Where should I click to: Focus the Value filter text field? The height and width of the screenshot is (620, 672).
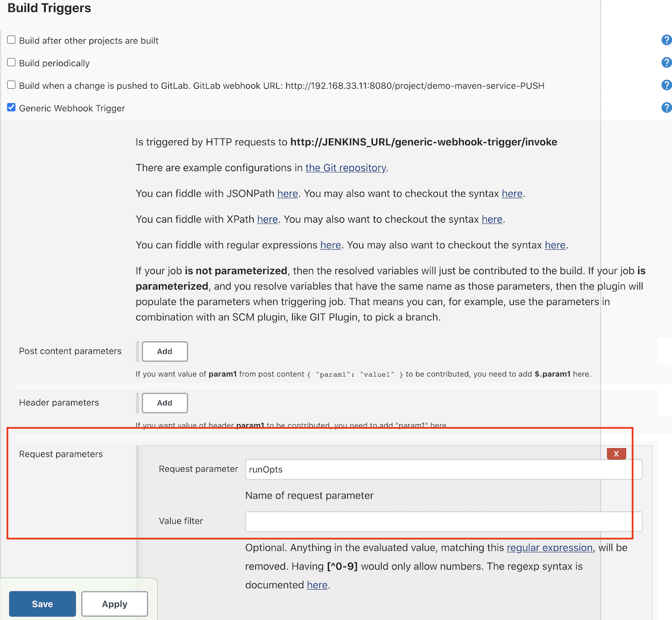pyautogui.click(x=443, y=522)
